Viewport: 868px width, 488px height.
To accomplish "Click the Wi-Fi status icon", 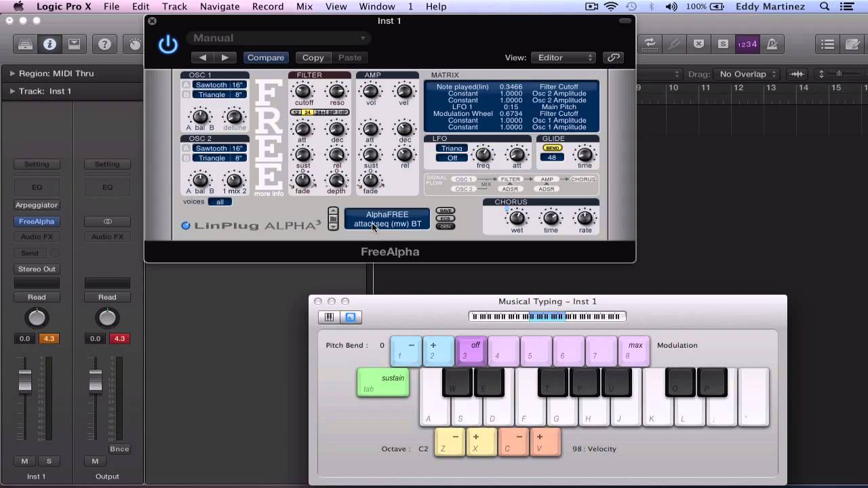I will click(x=611, y=7).
